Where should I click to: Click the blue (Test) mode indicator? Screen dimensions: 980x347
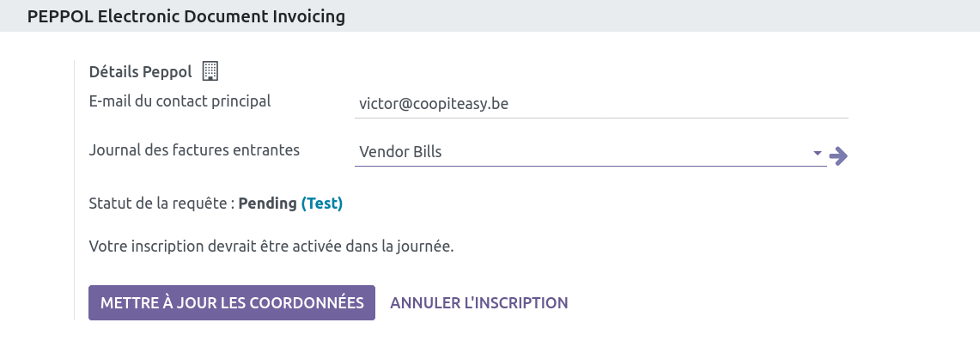pos(322,204)
